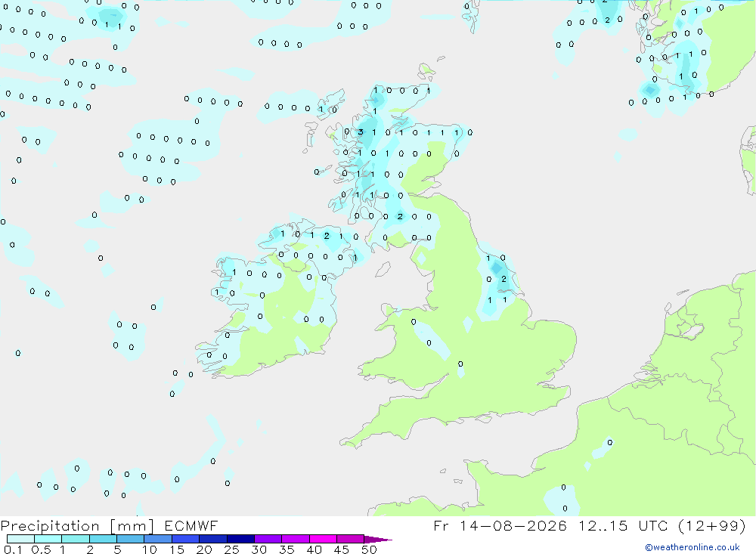Click the legend value '10'
Viewport: 756px width, 554px height.
pyautogui.click(x=150, y=549)
